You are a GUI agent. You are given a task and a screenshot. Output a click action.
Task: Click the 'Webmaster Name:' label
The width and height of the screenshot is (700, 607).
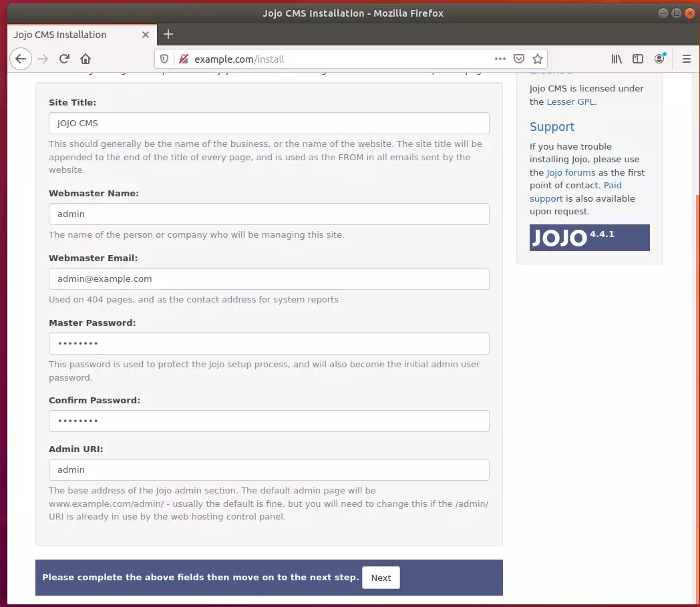(x=94, y=193)
